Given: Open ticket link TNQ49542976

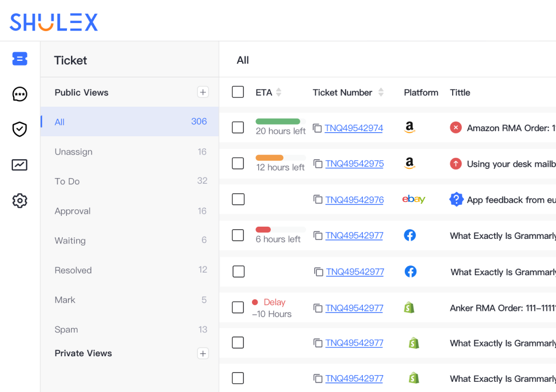Looking at the screenshot, I should tap(354, 200).
